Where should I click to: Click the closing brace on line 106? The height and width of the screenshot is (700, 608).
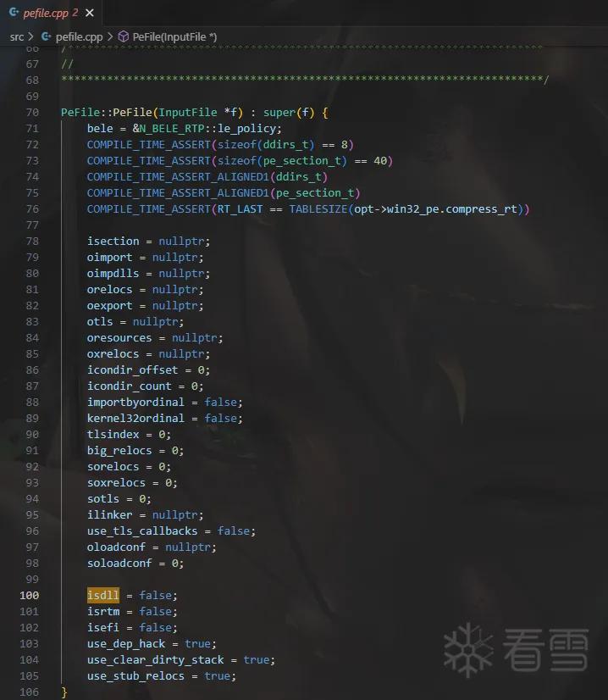point(64,692)
